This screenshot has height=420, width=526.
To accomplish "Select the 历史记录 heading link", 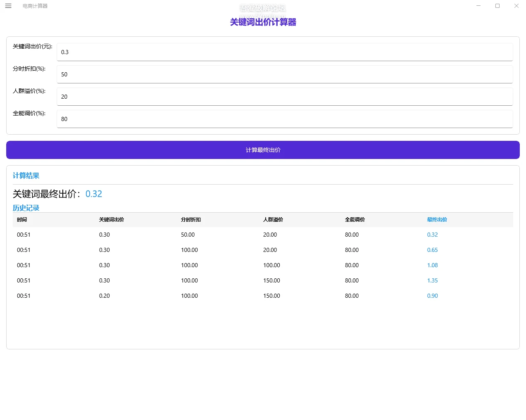I will (x=26, y=208).
